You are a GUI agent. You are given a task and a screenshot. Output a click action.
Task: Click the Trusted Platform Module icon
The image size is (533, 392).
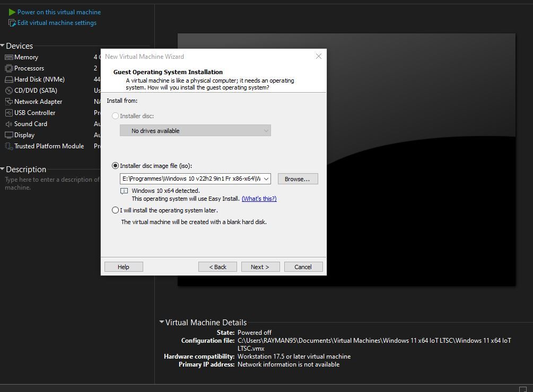pyautogui.click(x=9, y=146)
